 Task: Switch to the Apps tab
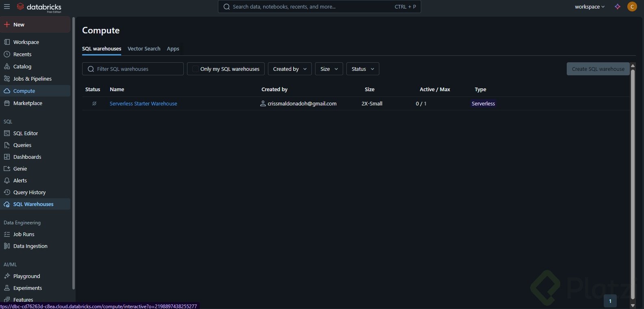tap(173, 49)
